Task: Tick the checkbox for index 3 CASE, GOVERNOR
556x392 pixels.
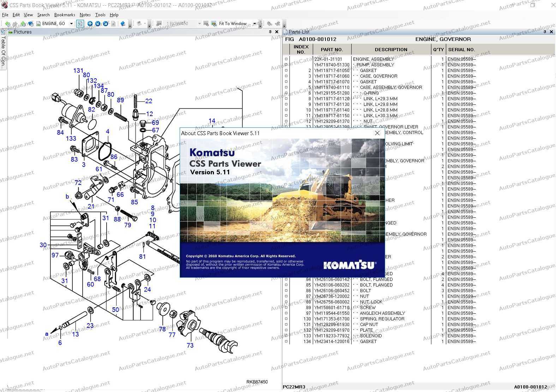Action: point(286,76)
